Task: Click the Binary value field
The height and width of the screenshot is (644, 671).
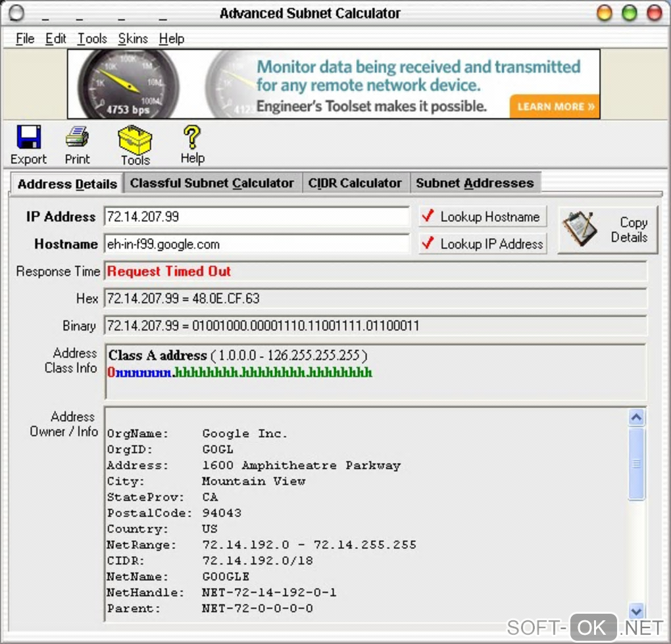Action: point(375,326)
